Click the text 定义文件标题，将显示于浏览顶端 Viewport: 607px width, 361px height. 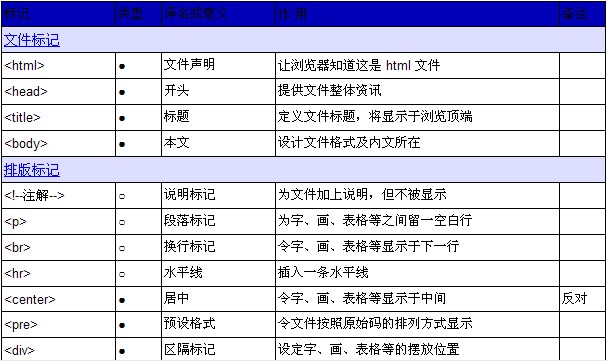[x=375, y=116]
